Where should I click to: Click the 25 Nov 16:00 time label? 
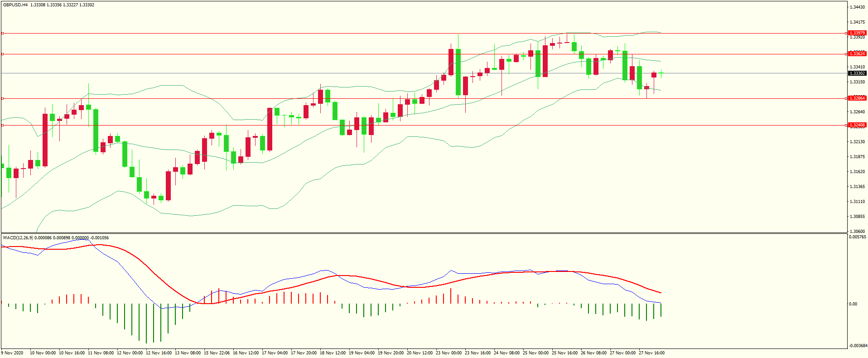point(565,353)
